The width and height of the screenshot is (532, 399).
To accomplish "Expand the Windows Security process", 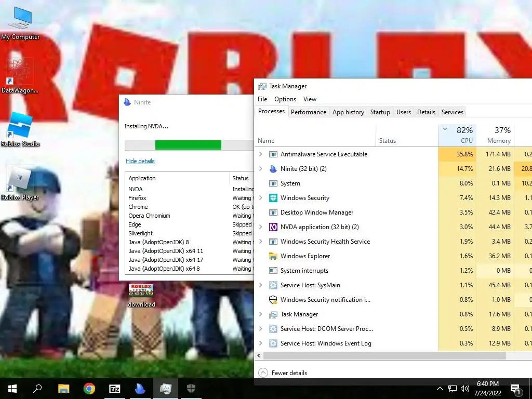I will tap(261, 198).
